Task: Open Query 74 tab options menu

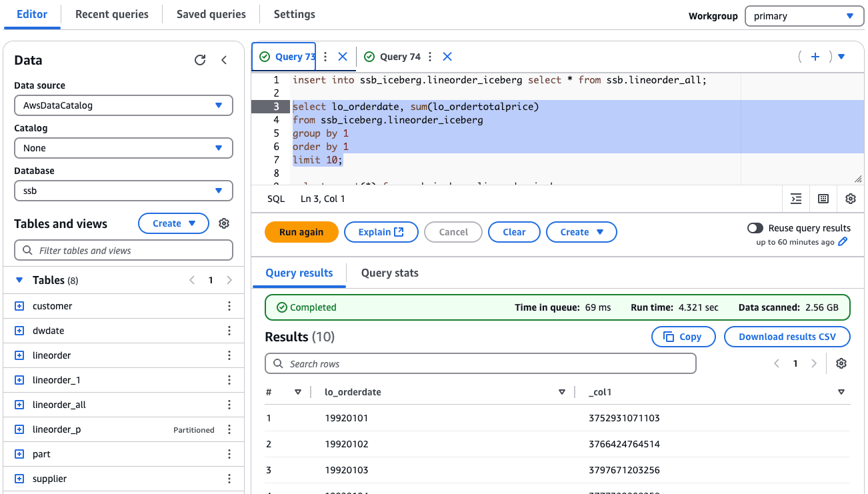Action: coord(430,57)
